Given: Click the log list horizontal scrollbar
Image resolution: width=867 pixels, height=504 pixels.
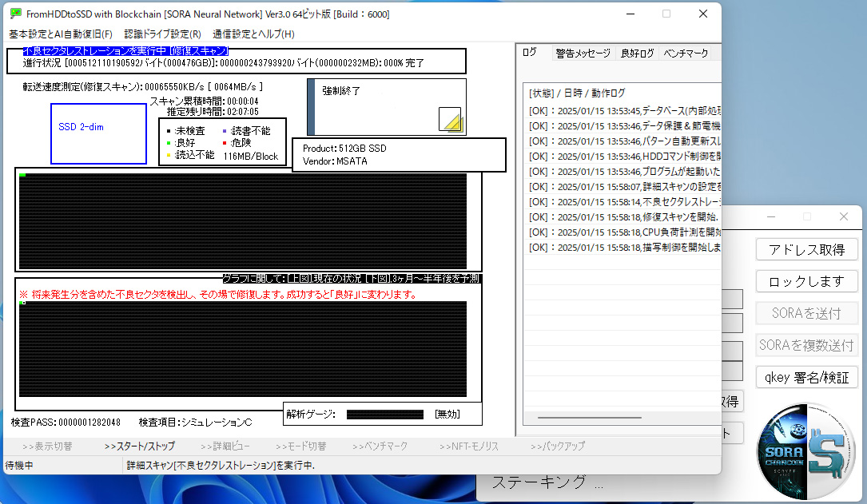Looking at the screenshot, I should (590, 418).
